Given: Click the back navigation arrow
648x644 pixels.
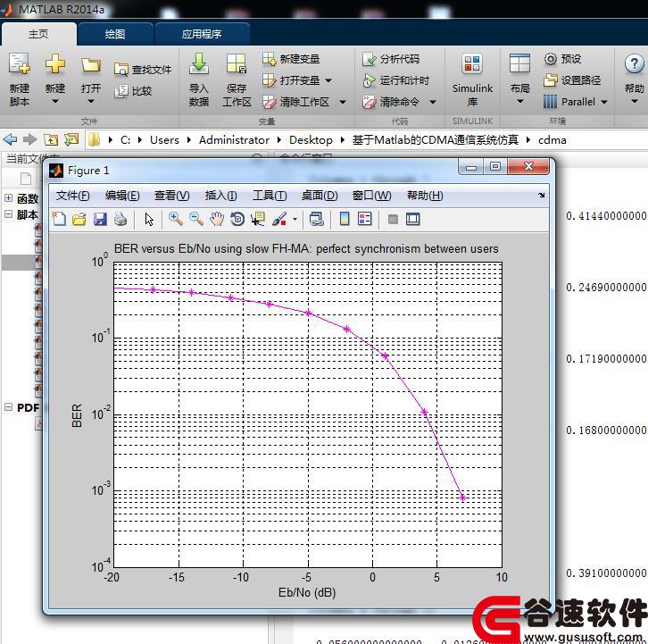Looking at the screenshot, I should point(10,140).
